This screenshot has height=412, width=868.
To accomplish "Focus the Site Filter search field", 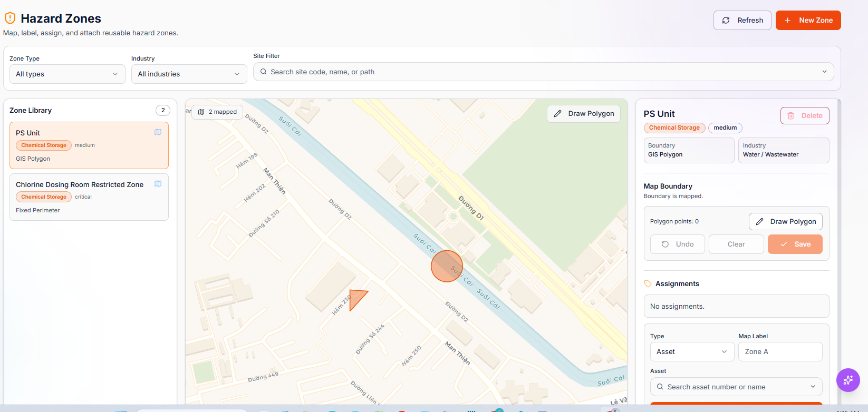I will (543, 72).
